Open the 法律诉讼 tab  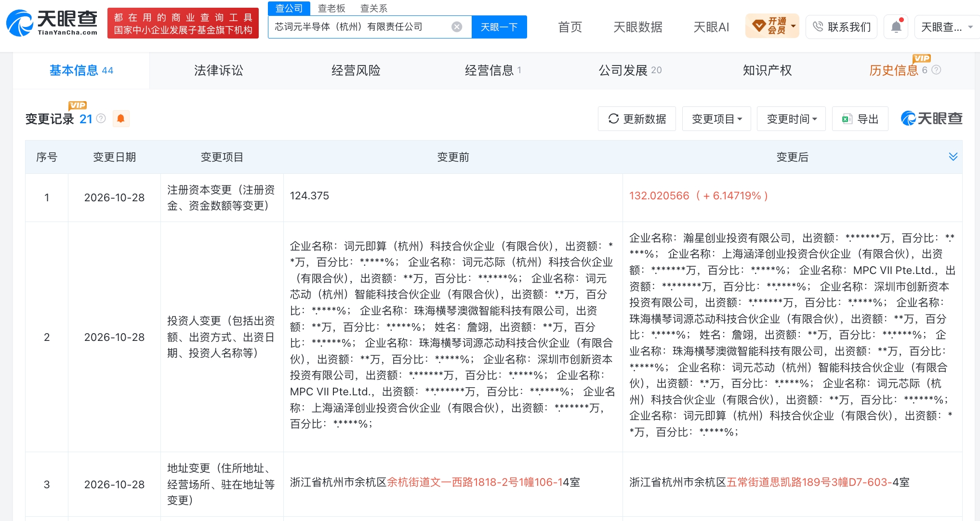218,71
